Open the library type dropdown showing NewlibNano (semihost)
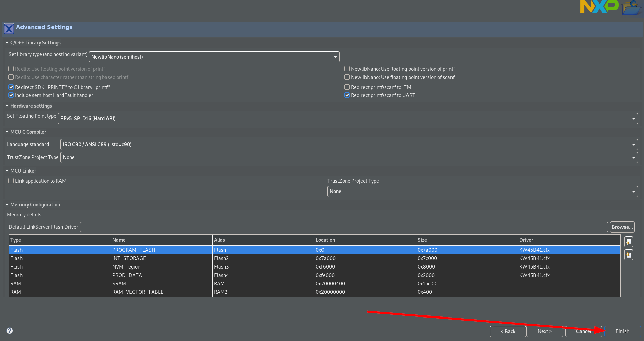The width and height of the screenshot is (644, 341). [x=335, y=56]
